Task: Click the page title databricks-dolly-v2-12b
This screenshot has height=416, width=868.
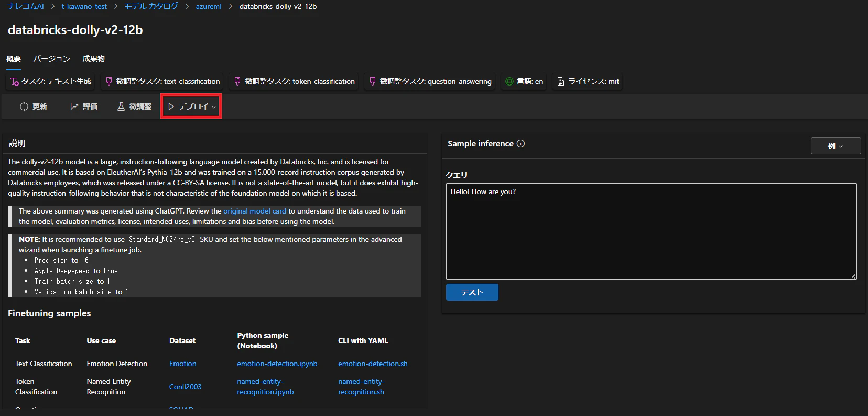Action: click(x=75, y=30)
